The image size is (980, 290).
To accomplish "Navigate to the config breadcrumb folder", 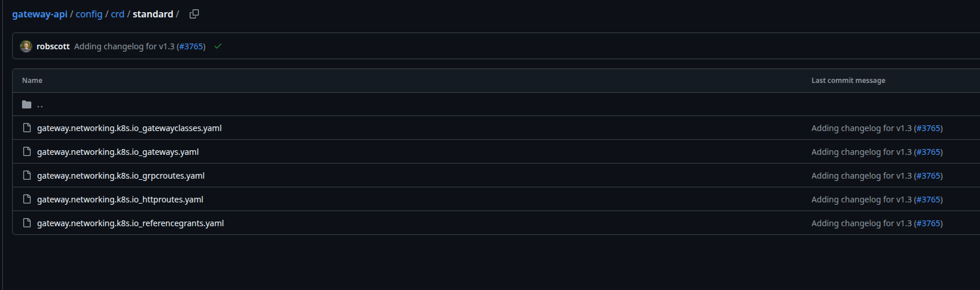I will coord(89,14).
